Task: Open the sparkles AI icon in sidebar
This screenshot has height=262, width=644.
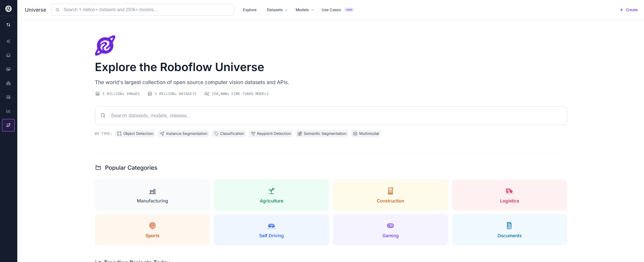Action: (8, 41)
